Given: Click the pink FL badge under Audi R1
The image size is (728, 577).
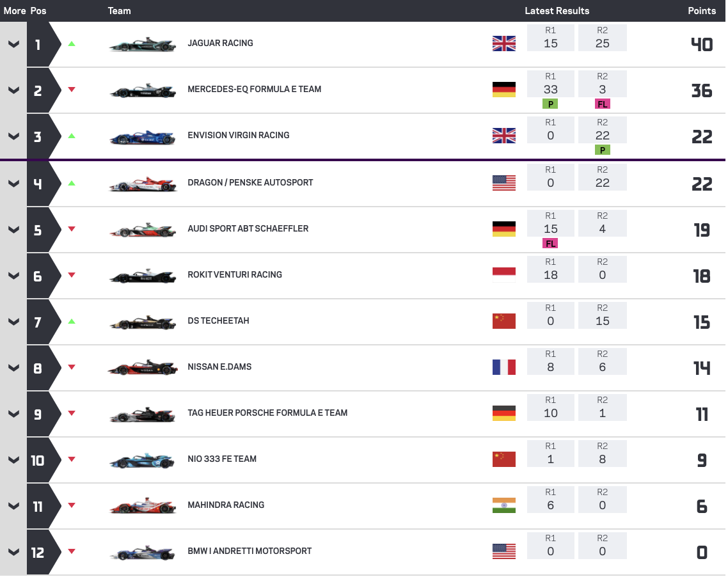Looking at the screenshot, I should [x=550, y=243].
